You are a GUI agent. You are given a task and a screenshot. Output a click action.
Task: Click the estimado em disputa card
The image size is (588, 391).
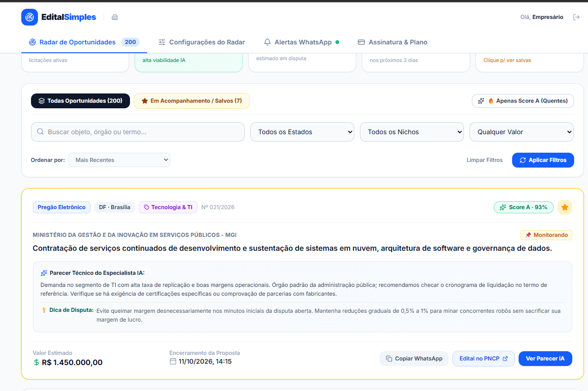click(302, 62)
